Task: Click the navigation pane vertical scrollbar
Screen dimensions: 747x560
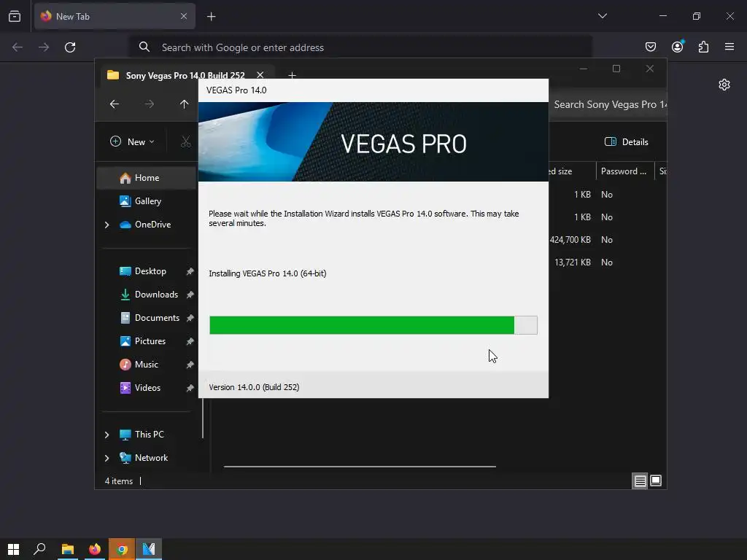Action: click(203, 418)
